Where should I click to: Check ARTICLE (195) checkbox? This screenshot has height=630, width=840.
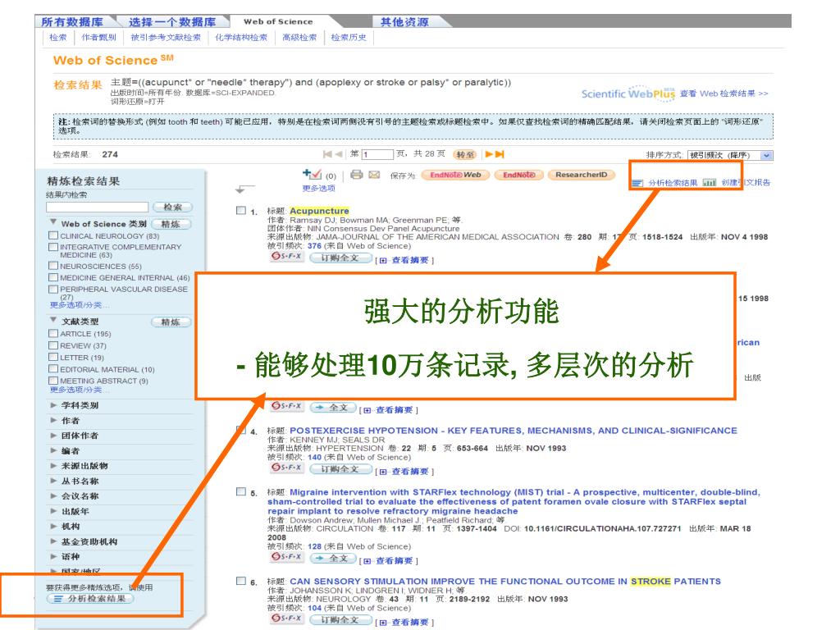pos(53,333)
